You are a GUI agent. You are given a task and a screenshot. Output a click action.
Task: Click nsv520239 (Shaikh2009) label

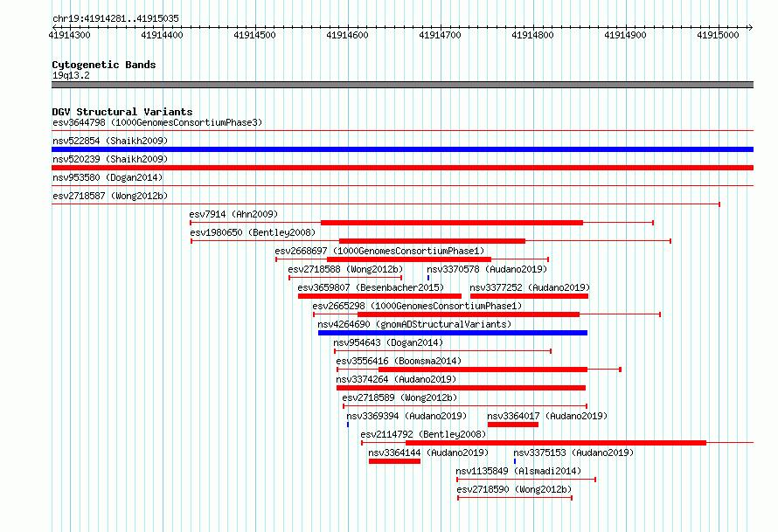pos(110,159)
